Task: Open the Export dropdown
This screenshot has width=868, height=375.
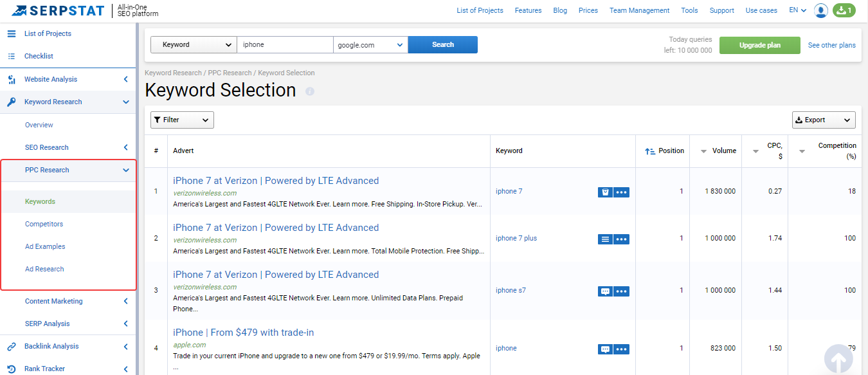Action: tap(824, 120)
